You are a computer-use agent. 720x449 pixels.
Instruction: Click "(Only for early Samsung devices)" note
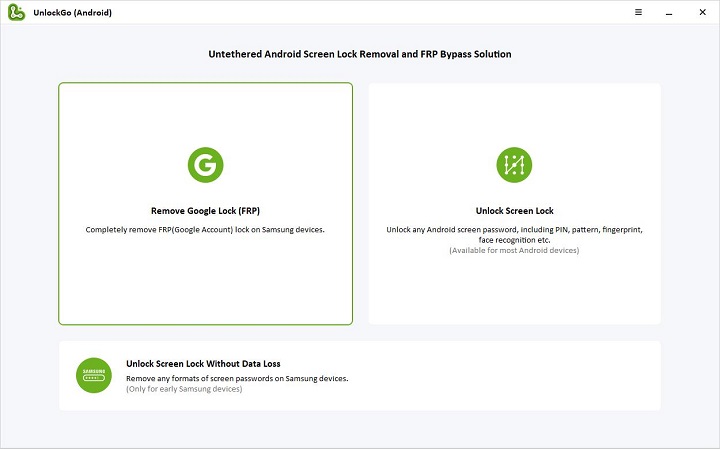coord(184,389)
